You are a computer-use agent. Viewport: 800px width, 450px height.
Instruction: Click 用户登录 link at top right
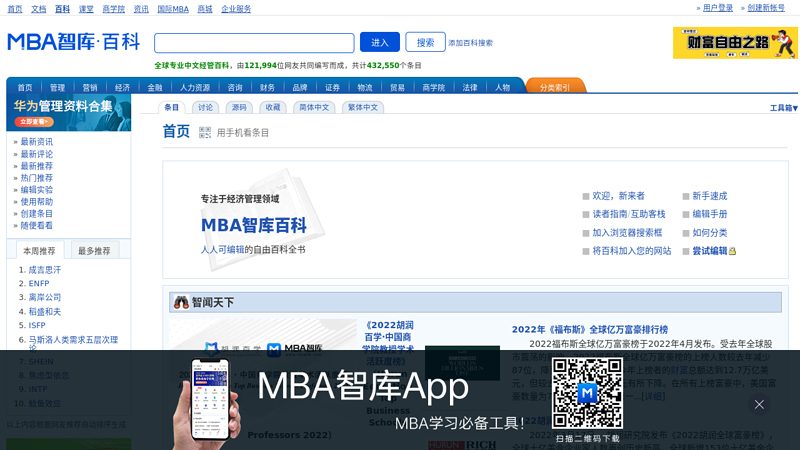[718, 8]
